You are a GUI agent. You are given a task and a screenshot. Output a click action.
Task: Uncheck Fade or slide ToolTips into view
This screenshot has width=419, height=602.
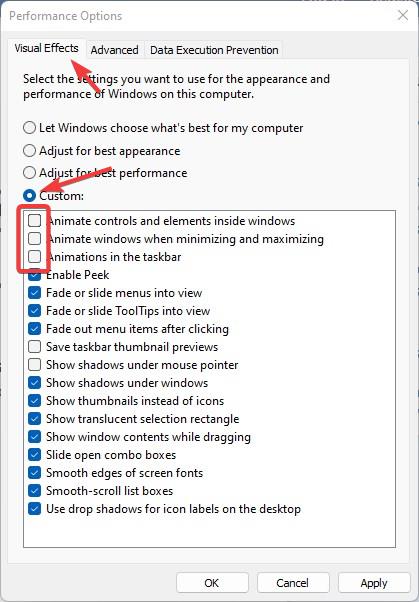pos(35,311)
